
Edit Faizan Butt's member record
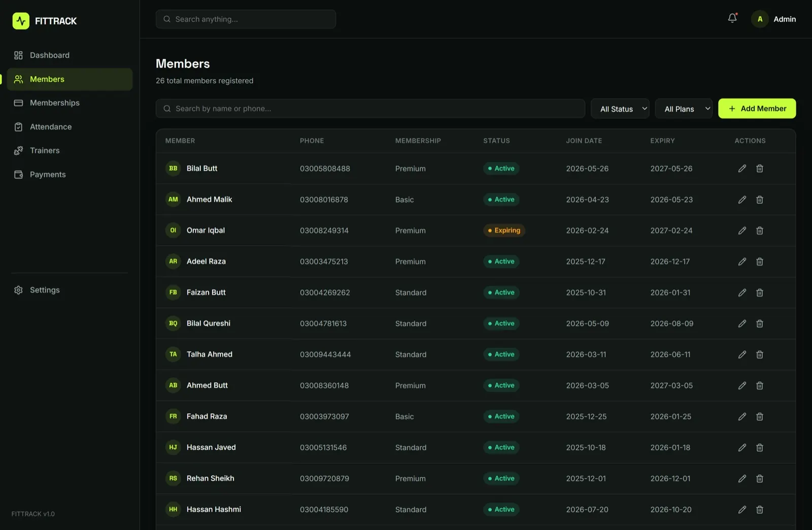[x=742, y=292]
